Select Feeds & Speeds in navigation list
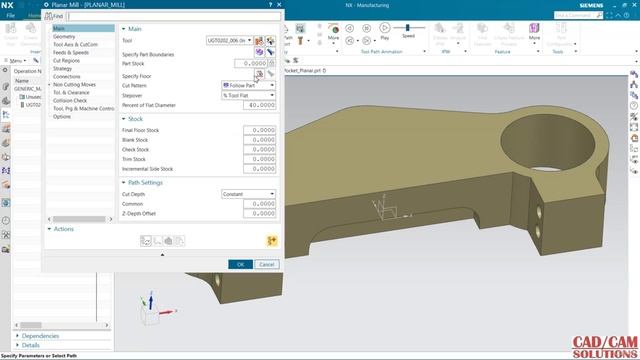The height and width of the screenshot is (360, 640). tap(71, 52)
